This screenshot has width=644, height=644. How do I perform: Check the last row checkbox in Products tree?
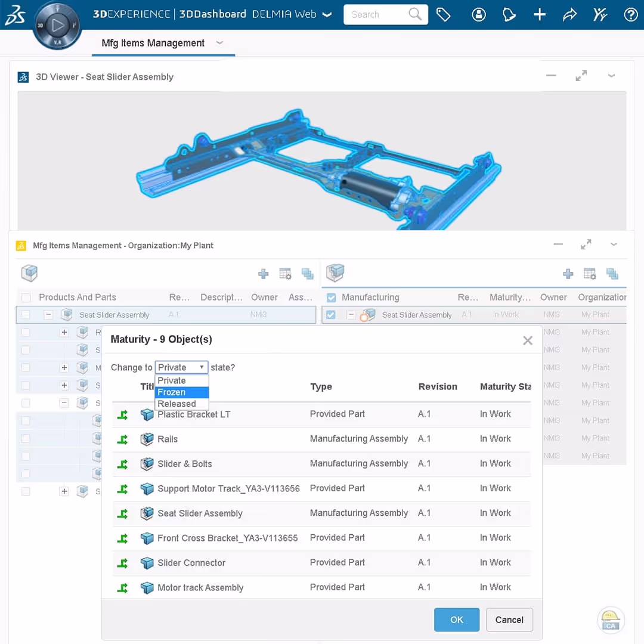(26, 491)
